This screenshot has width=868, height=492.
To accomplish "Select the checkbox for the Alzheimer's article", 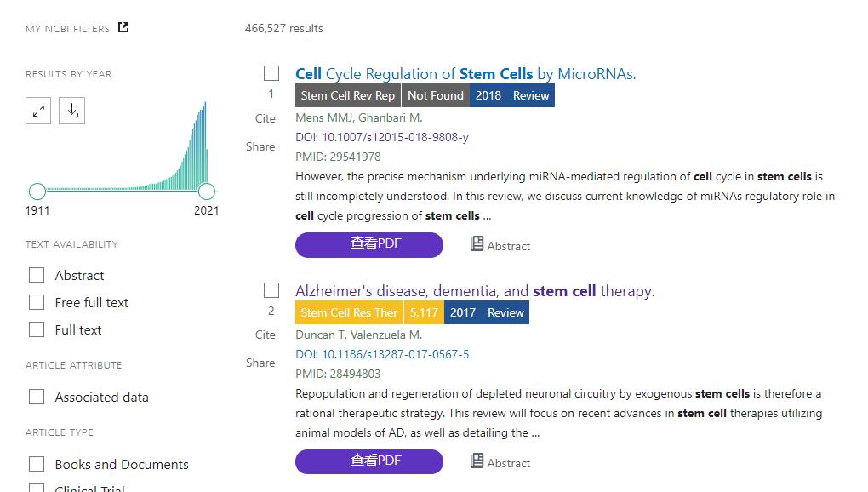I will click(x=271, y=289).
